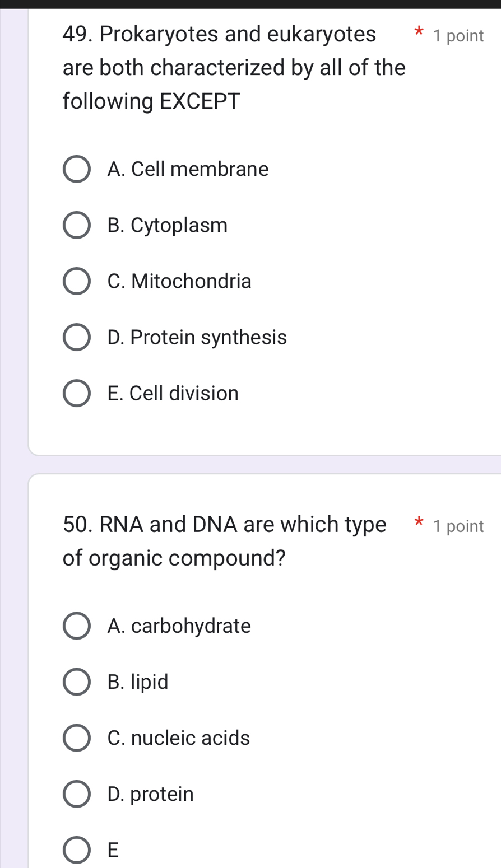Click the '1 point' label on question 49
Screen dimensions: 501x868
[458, 36]
